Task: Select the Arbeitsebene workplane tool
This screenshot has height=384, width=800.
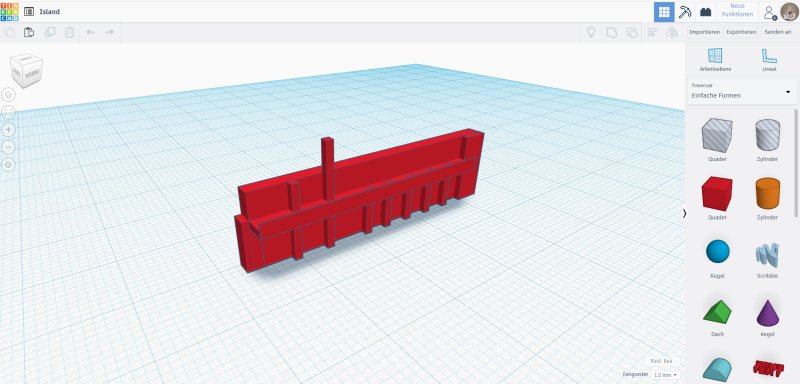Action: click(715, 60)
